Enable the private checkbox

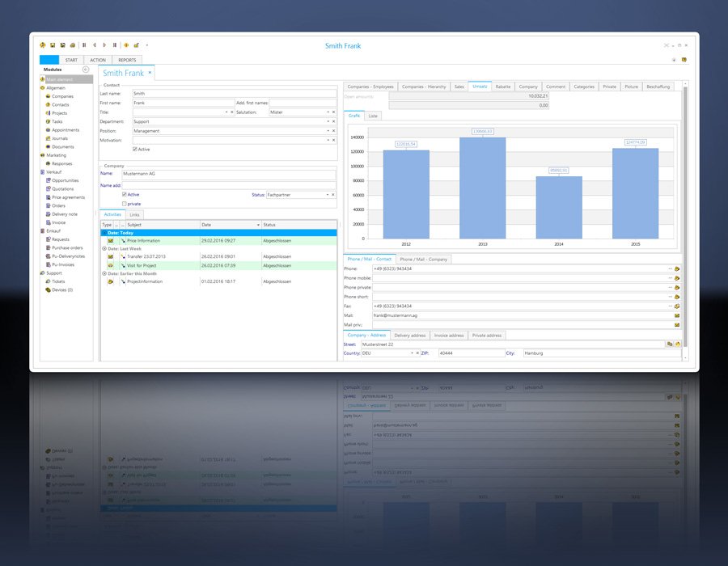[x=125, y=204]
